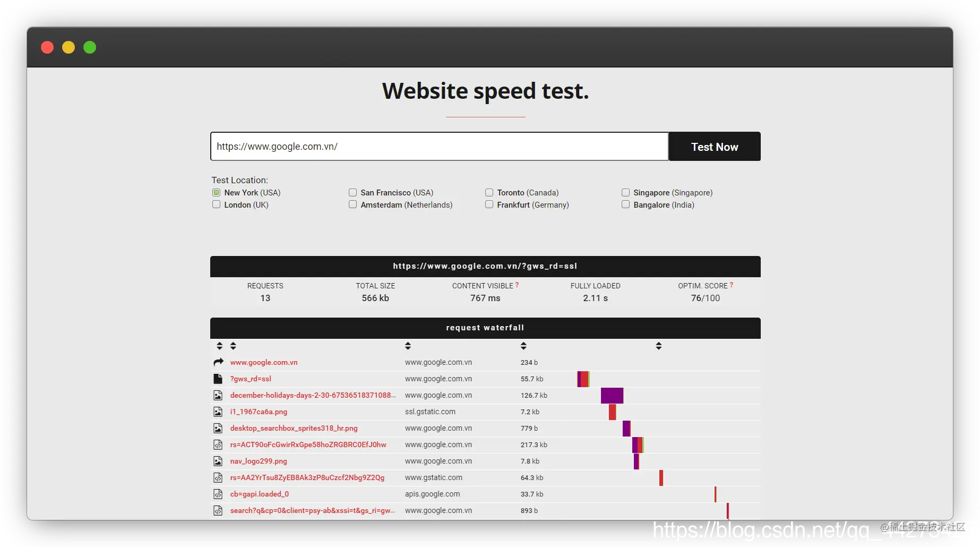Click the purple waterfall bar for december-holidays image

[x=612, y=396]
